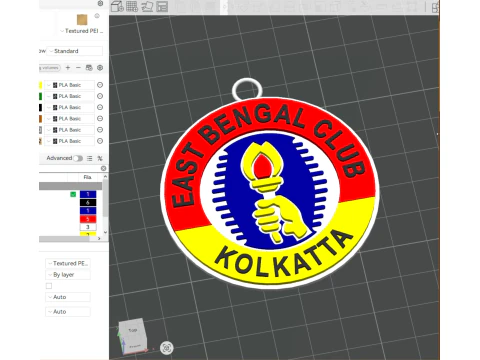Image resolution: width=480 pixels, height=360 pixels.
Task: Edit the gray PLA Basic filament preset
Action: pos(100,130)
